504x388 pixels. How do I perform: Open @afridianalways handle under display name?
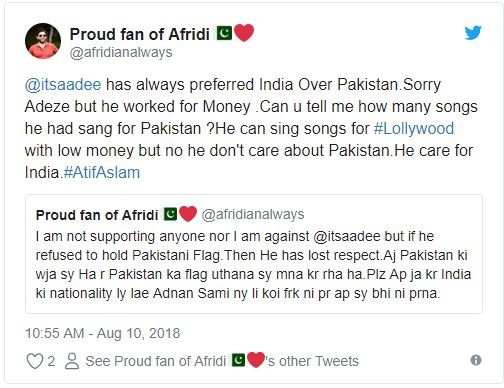click(121, 53)
